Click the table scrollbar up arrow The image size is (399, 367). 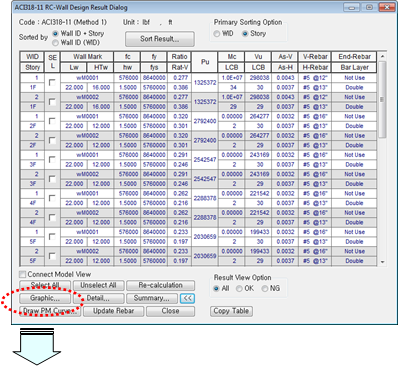tap(382, 56)
